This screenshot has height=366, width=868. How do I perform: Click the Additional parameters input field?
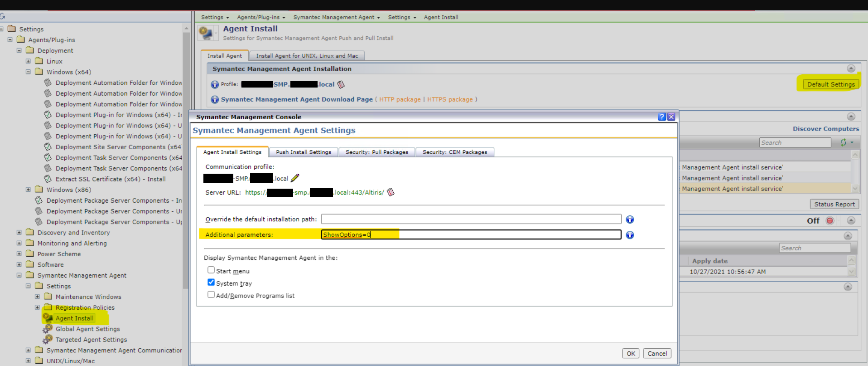point(471,234)
